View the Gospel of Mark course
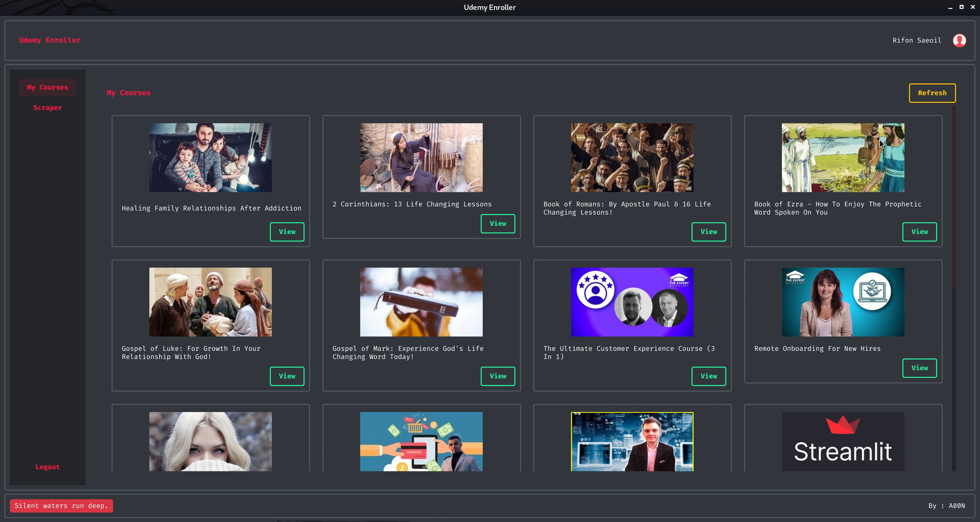The height and width of the screenshot is (522, 980). click(498, 376)
